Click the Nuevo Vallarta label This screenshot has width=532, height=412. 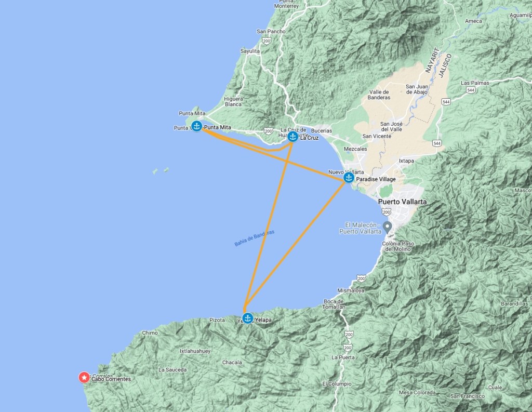(x=346, y=172)
